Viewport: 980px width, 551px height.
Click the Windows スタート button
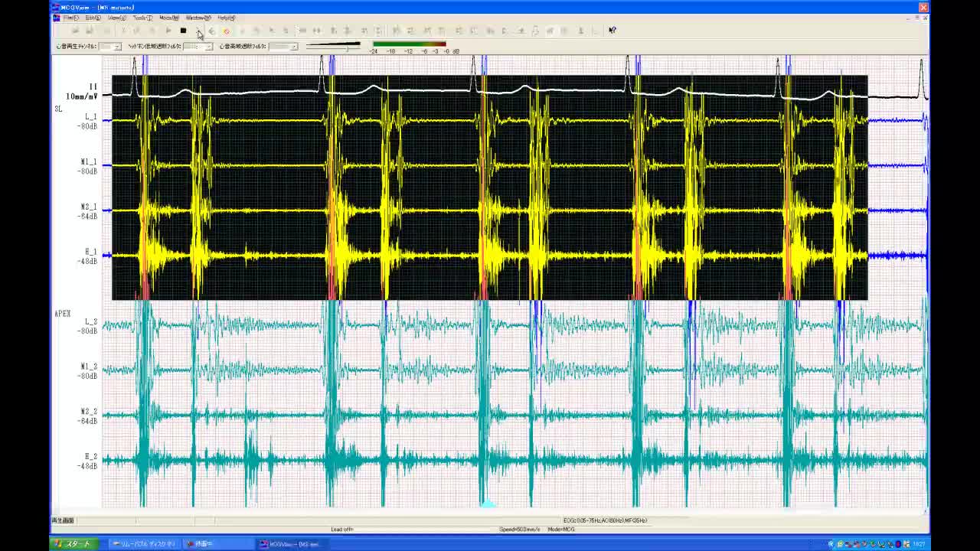point(72,544)
